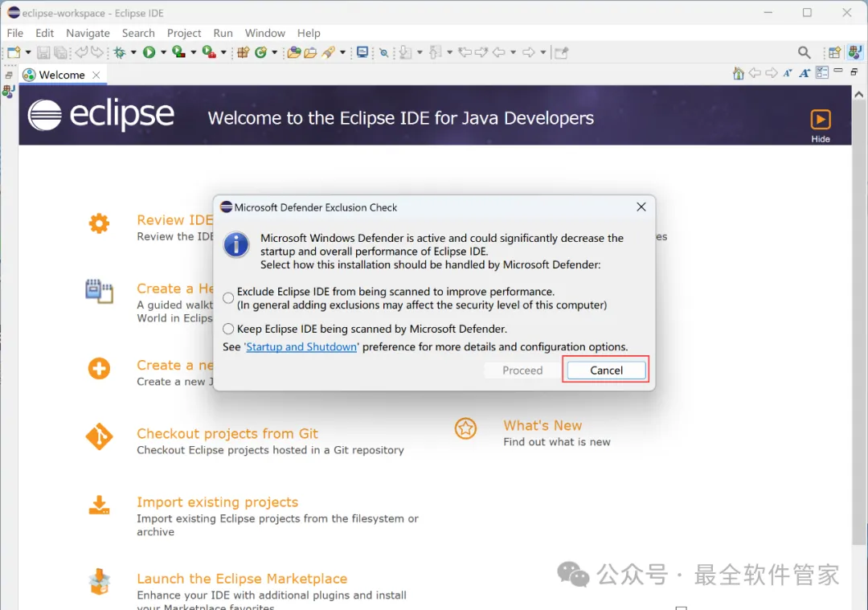This screenshot has width=868, height=610.
Task: Close the Microsoft Defender Exclusion Check dialog
Action: pos(641,207)
